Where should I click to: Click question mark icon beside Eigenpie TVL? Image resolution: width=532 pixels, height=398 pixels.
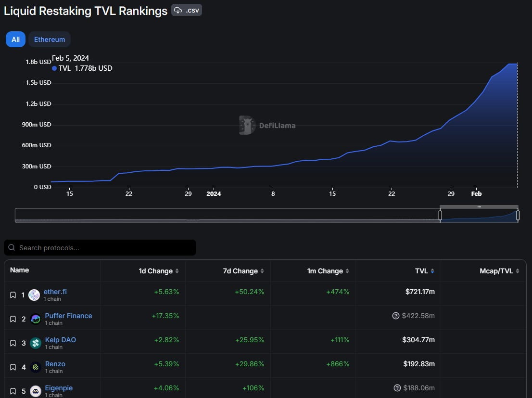397,388
